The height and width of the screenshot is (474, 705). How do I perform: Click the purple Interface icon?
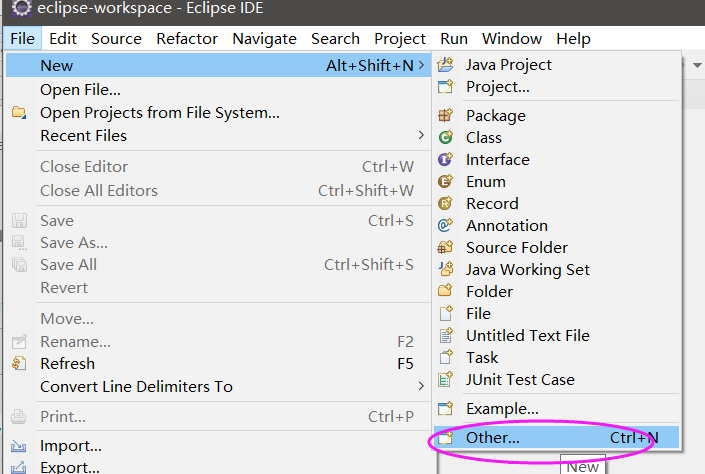(x=446, y=159)
